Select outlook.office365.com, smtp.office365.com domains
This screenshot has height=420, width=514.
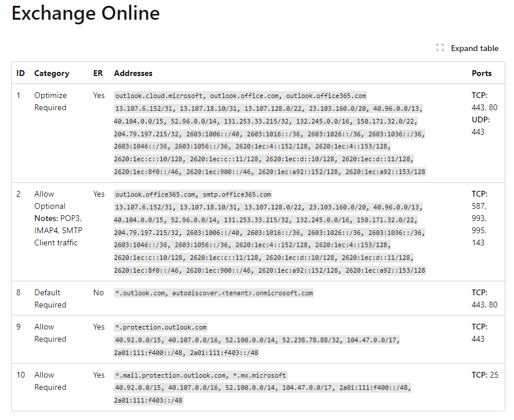[x=193, y=194]
